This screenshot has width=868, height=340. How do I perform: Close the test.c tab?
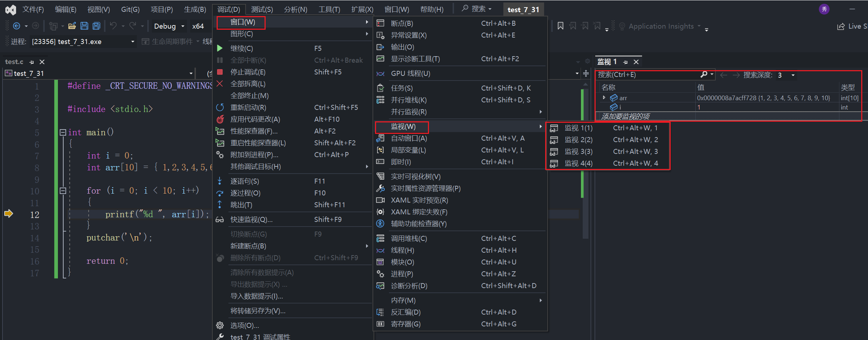coord(42,62)
